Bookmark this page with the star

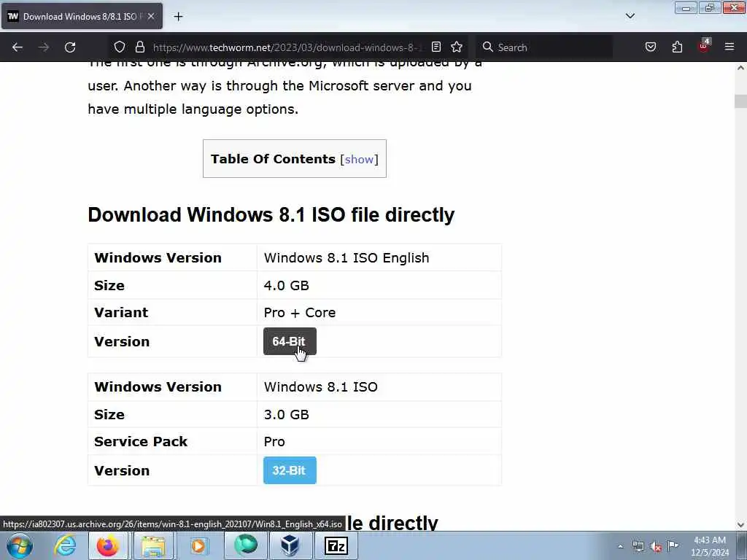click(457, 47)
